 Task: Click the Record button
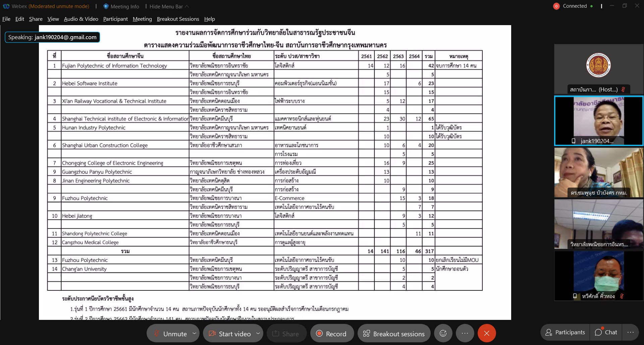[332, 334]
